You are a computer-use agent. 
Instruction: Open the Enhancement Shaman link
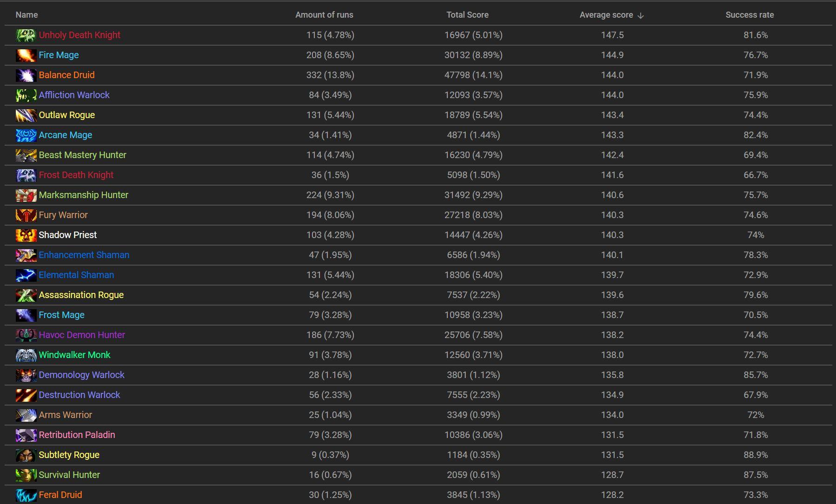(84, 255)
